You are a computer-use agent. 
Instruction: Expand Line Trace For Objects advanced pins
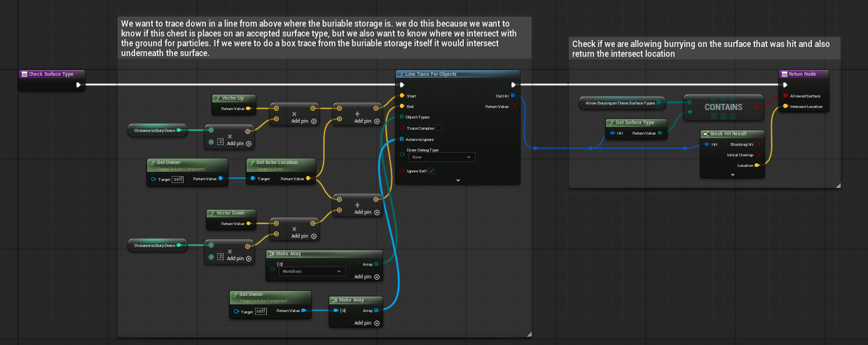(x=457, y=180)
